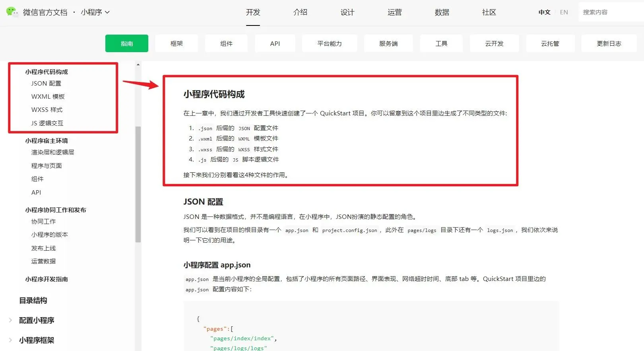This screenshot has height=351, width=644.
Task: Select the 更新日志 tab button
Action: click(x=609, y=43)
